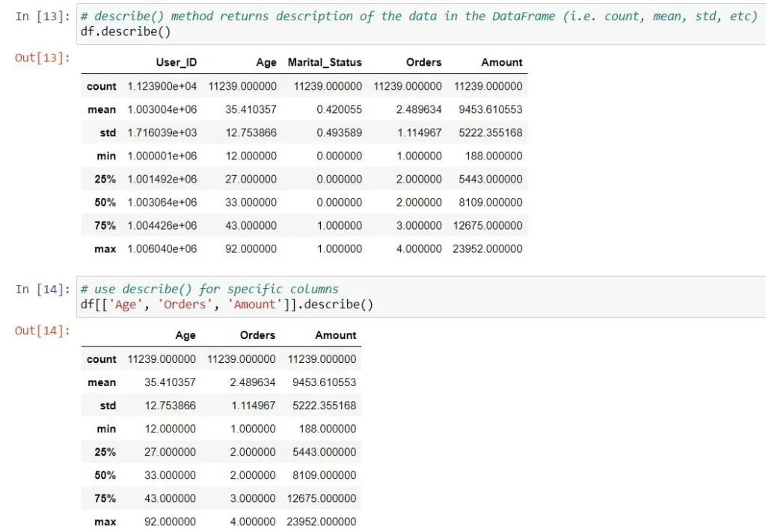
Task: Select the In [14] prompt label
Action: coord(43,290)
